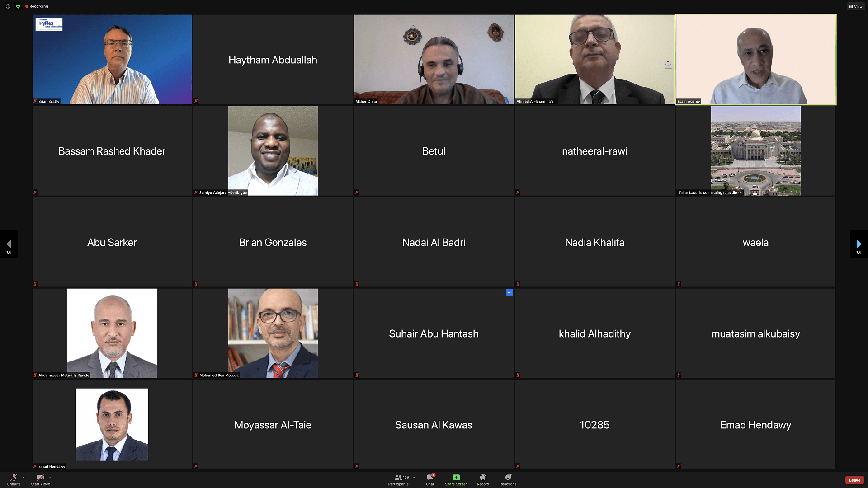Select Esam Agamy's video thumbnail
The width and height of the screenshot is (868, 488).
click(x=755, y=59)
